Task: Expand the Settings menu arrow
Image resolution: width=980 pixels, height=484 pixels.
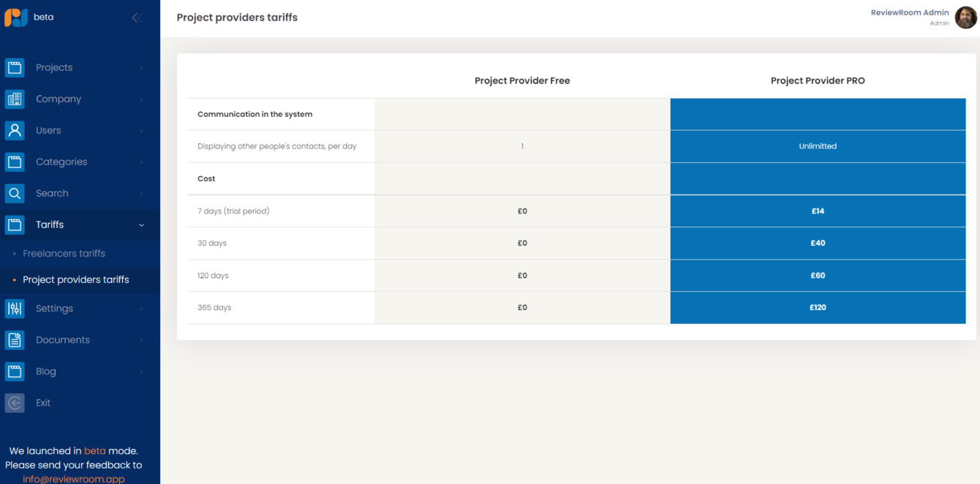Action: click(141, 309)
